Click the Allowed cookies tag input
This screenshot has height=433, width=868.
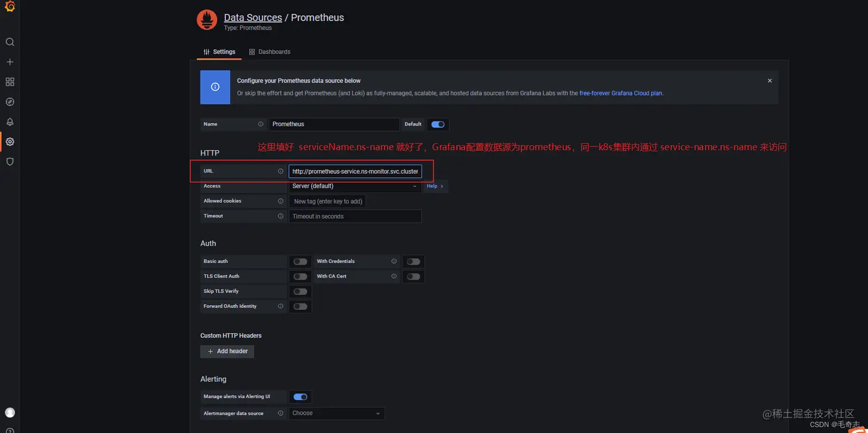pyautogui.click(x=328, y=201)
